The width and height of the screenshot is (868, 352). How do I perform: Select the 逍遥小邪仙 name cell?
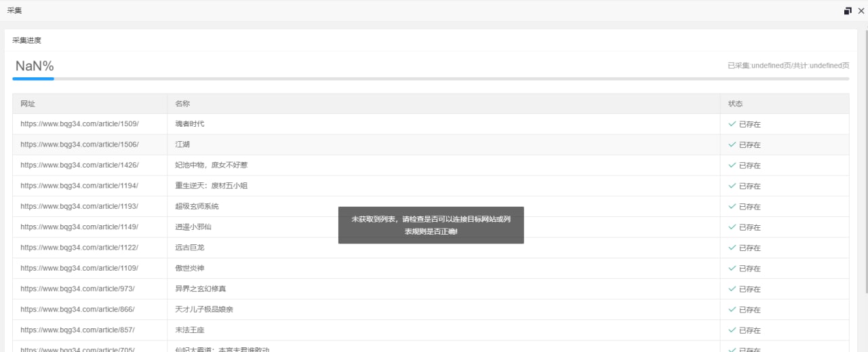tap(443, 227)
